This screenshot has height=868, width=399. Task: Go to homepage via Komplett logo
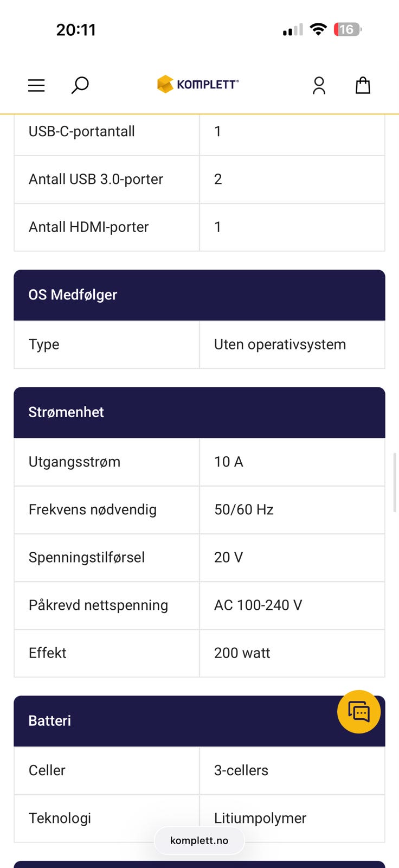(x=198, y=84)
